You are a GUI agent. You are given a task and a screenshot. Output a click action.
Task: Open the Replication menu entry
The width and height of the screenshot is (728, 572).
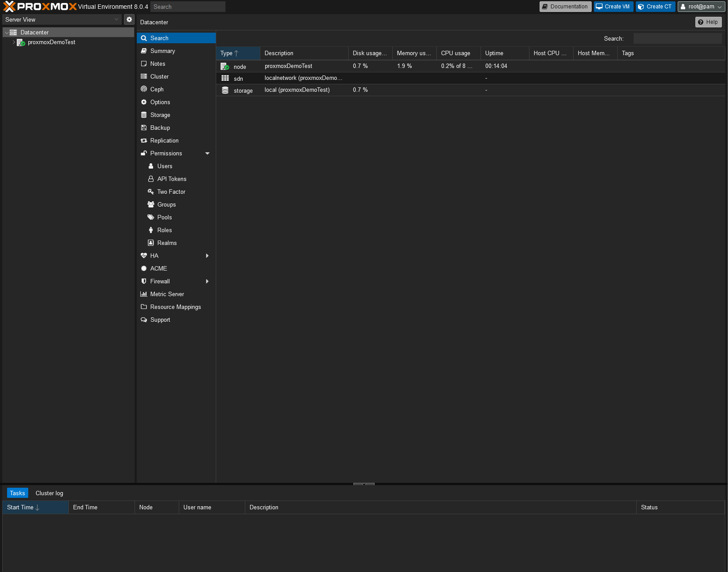(x=176, y=140)
